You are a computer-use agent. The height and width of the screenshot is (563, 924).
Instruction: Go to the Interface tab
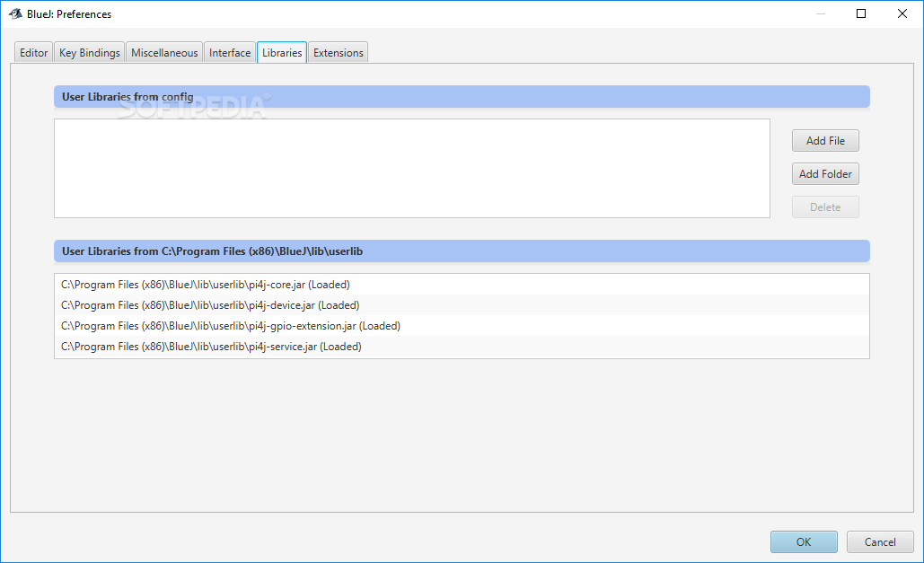click(230, 52)
